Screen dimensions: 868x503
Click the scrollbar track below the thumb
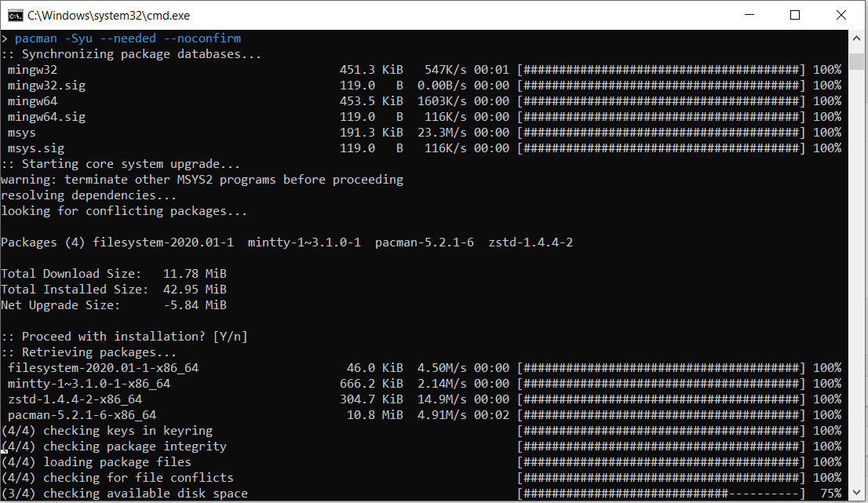859,275
